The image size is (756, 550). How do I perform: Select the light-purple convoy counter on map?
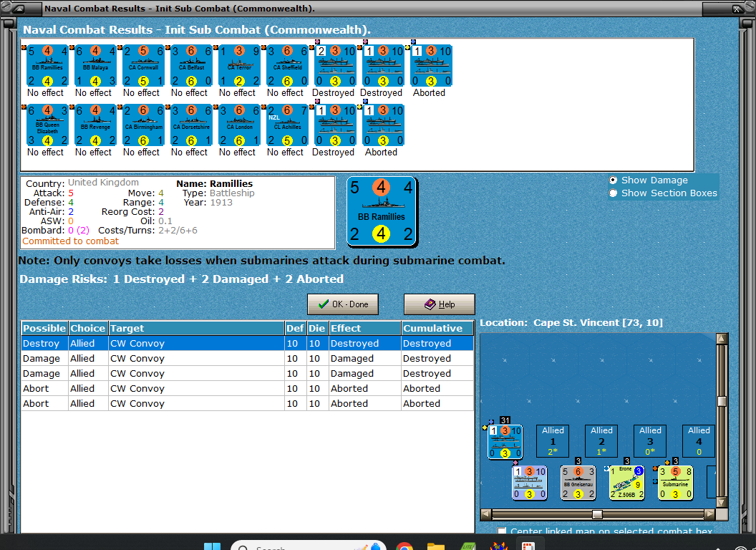(529, 483)
